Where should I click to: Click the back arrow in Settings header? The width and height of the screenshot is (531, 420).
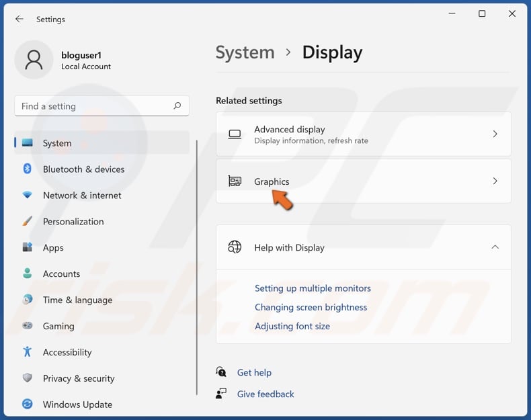(x=19, y=19)
